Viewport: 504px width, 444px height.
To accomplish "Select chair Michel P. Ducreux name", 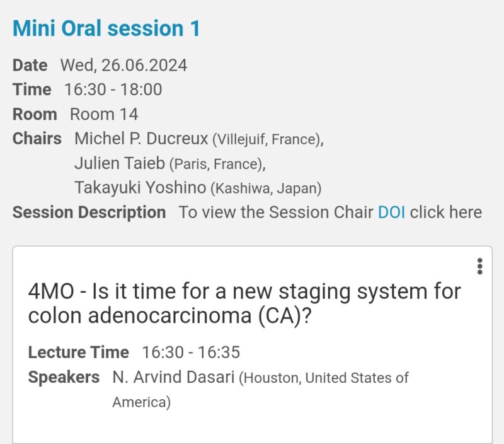I will pos(141,139).
